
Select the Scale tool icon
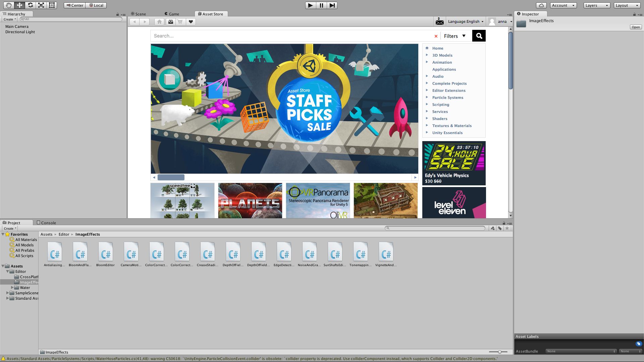coord(41,5)
